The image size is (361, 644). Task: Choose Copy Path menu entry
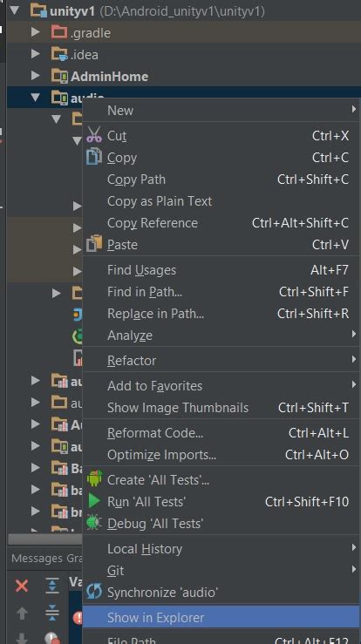[x=221, y=179]
